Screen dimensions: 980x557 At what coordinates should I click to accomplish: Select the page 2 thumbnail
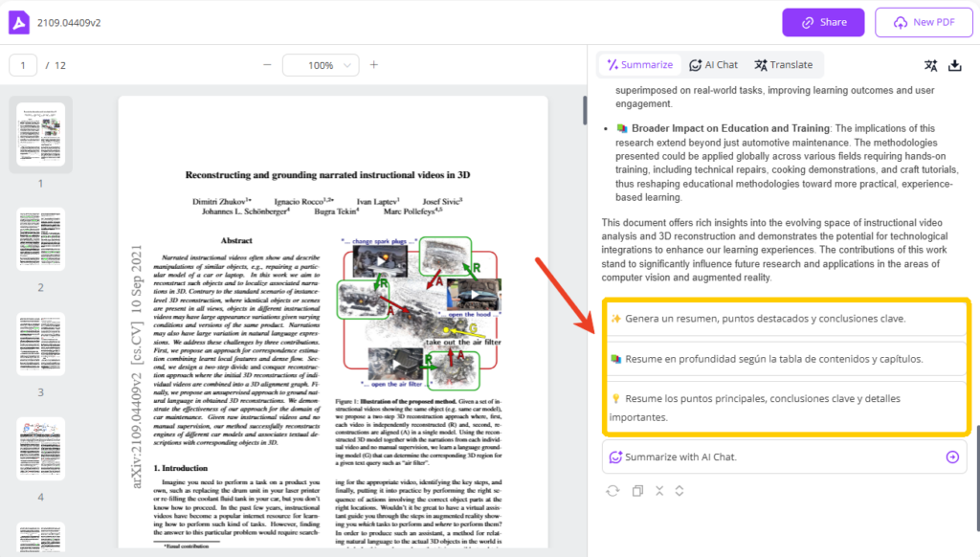[x=40, y=236]
